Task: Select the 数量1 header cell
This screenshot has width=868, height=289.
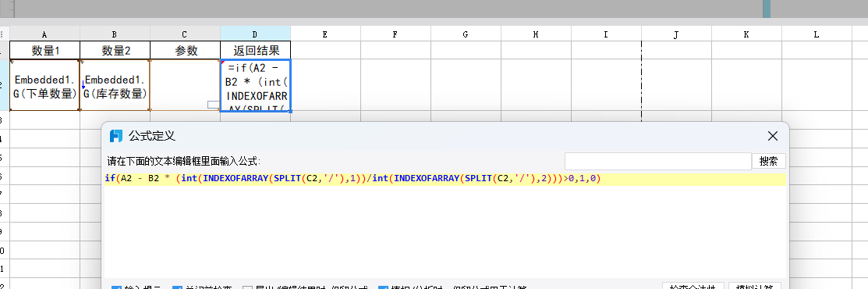Action: 44,51
